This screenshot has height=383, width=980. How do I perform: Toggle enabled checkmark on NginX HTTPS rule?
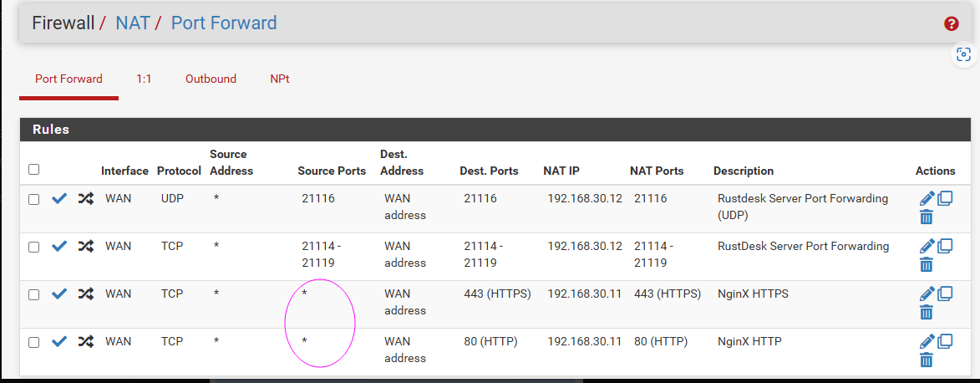[59, 294]
